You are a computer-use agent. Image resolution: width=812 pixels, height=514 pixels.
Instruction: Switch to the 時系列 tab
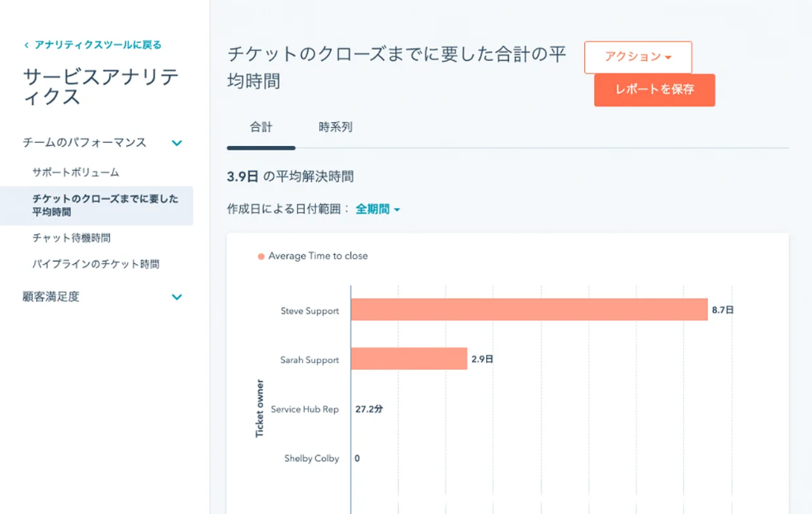coord(336,127)
